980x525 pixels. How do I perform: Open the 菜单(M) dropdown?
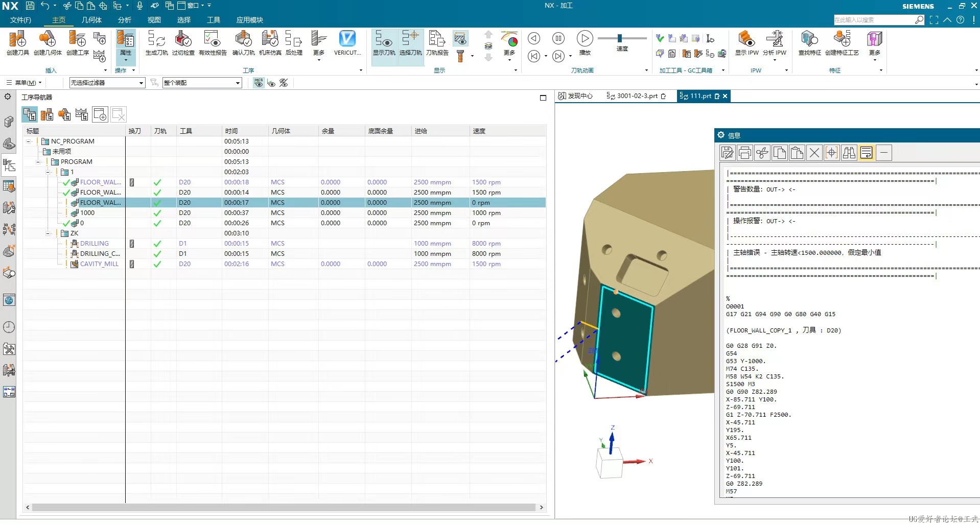tap(25, 83)
